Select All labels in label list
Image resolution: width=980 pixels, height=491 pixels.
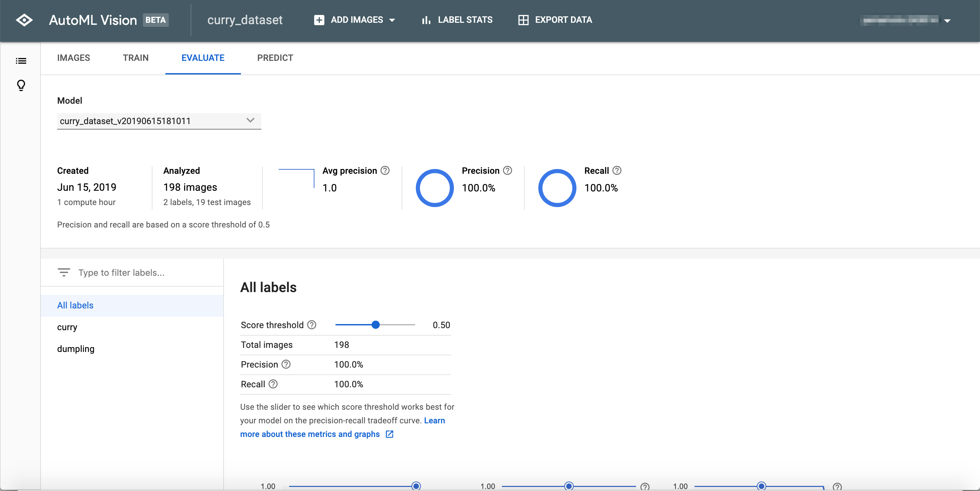[132, 305]
